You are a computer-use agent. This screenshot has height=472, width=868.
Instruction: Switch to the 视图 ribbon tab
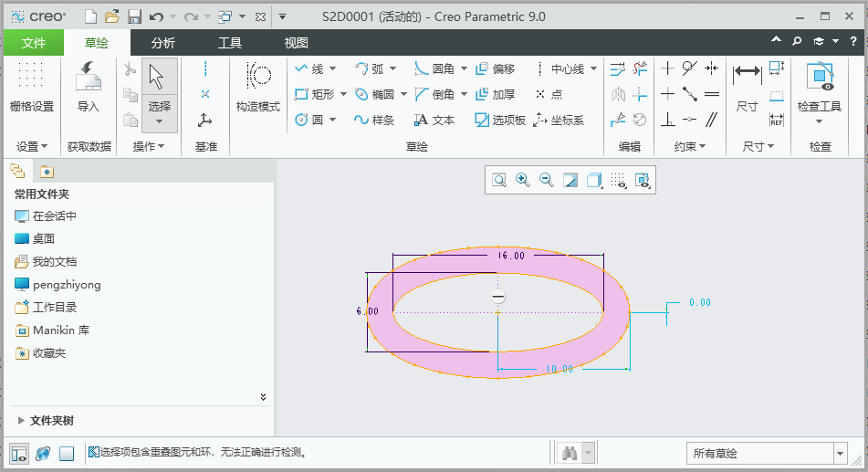click(x=296, y=43)
